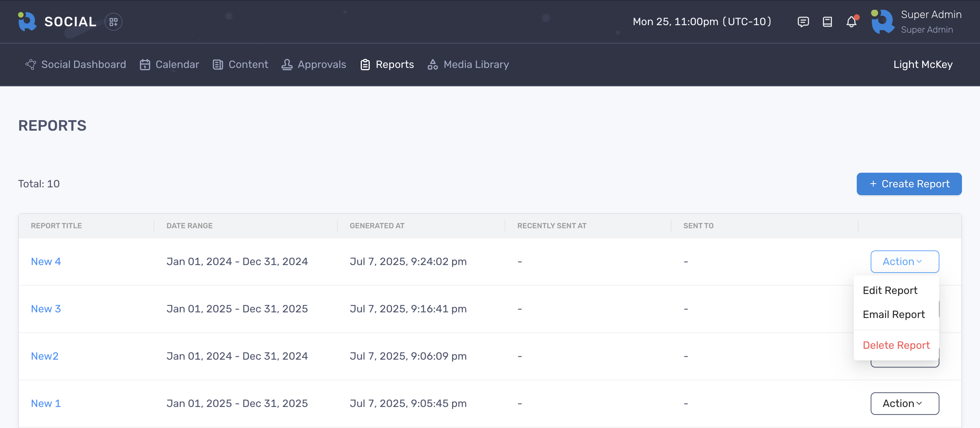980x428 pixels.
Task: Click 'Jul 7, 2025, 9:06:09 pm' cell
Action: pyautogui.click(x=408, y=356)
